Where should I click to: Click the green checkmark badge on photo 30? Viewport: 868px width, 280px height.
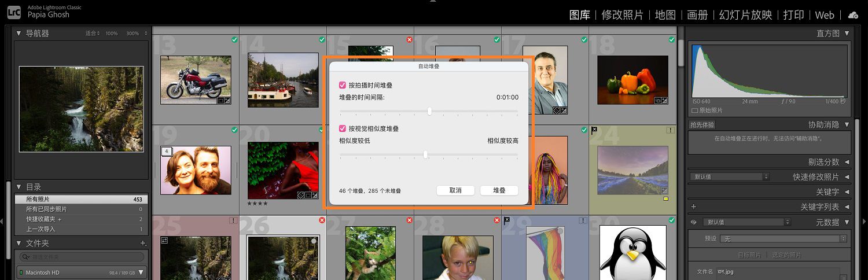click(671, 220)
